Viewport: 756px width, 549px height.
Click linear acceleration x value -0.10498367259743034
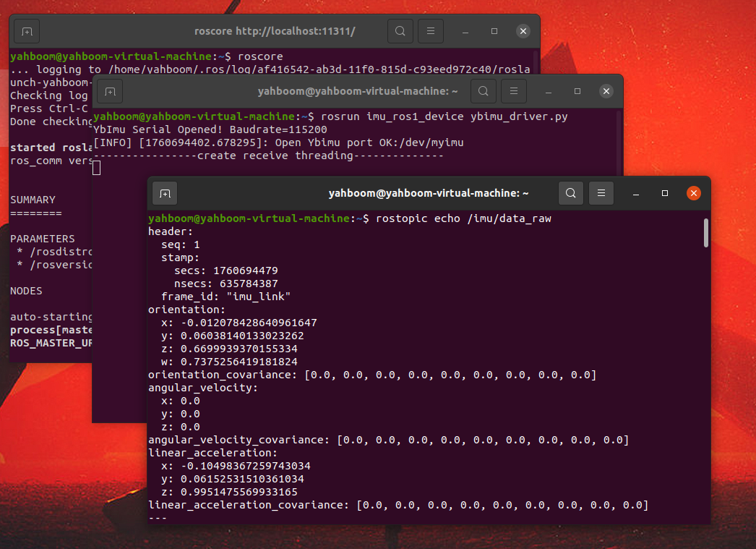pyautogui.click(x=246, y=466)
